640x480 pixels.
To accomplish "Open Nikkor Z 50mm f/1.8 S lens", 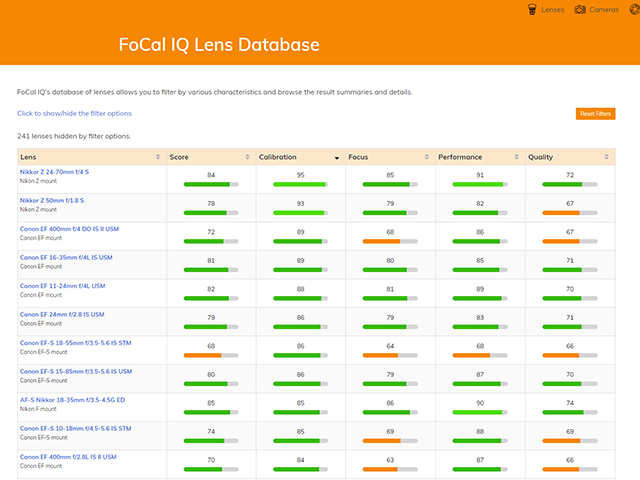I will coord(52,200).
